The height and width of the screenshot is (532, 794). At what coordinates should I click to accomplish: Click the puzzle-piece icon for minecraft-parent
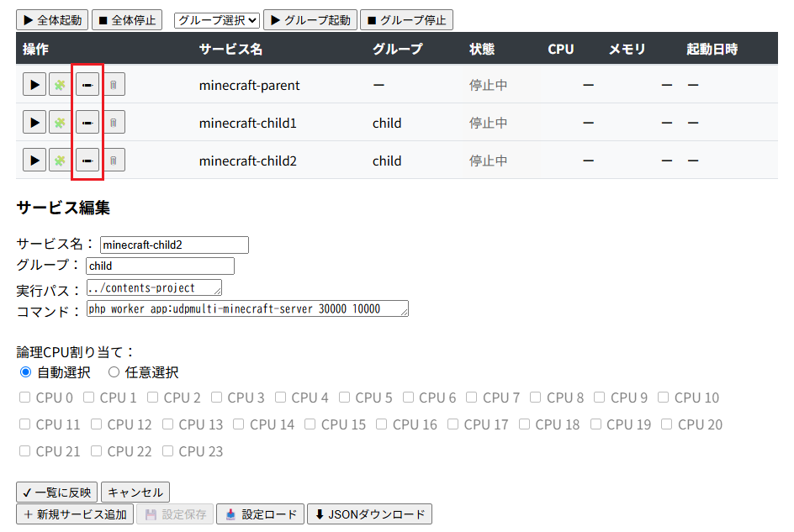60,84
